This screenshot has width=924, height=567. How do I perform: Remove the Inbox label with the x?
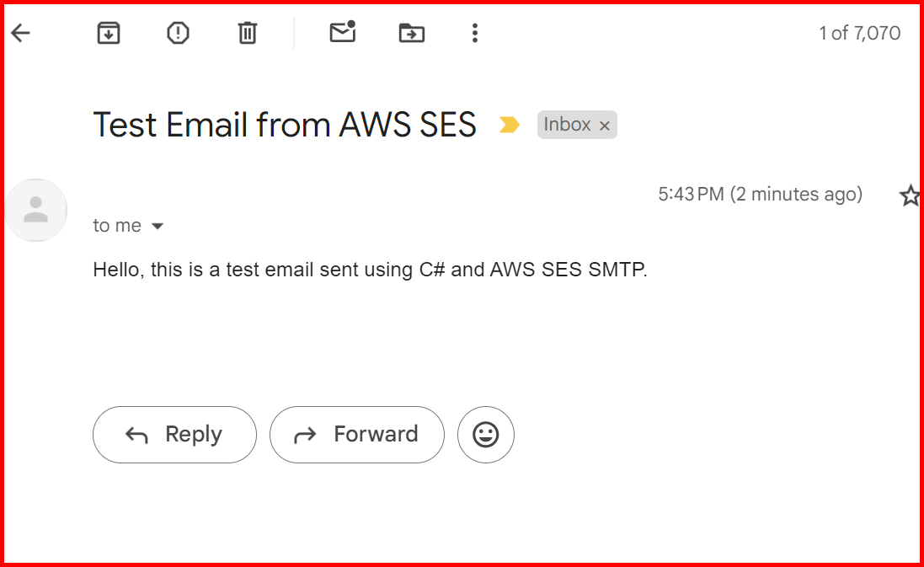[604, 125]
